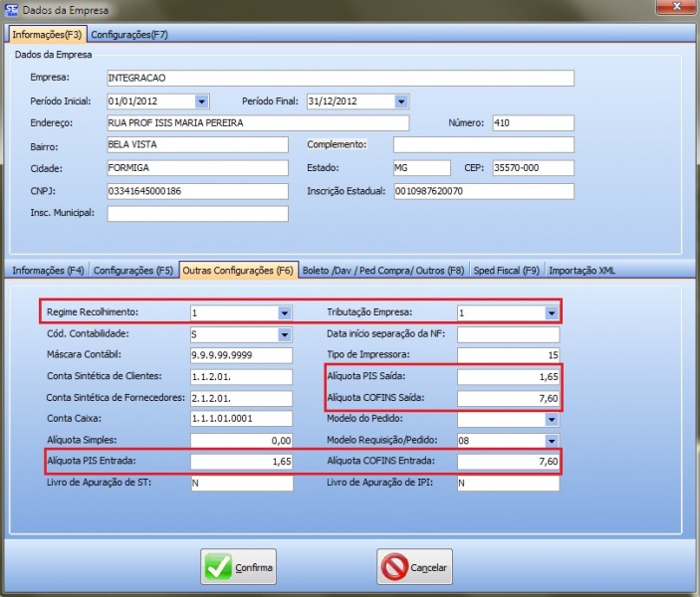Open the Tributação Empresa dropdown
The width and height of the screenshot is (700, 597).
pyautogui.click(x=552, y=312)
